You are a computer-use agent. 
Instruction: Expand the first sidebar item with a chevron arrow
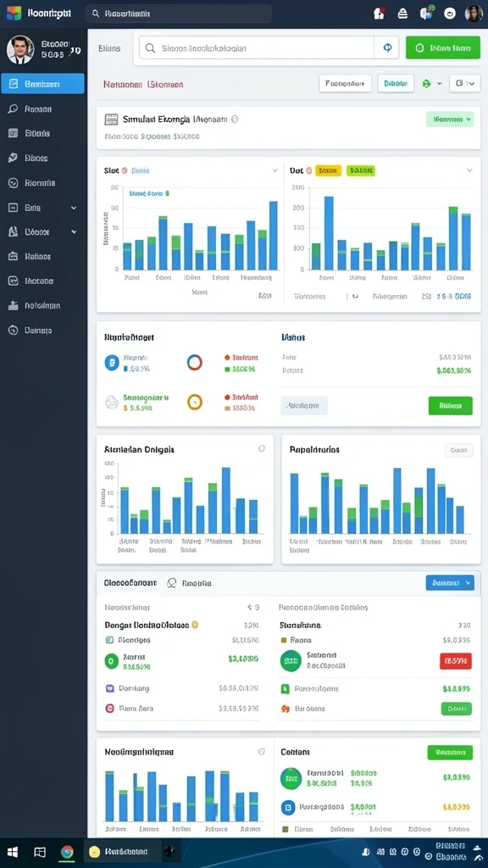[x=74, y=208]
